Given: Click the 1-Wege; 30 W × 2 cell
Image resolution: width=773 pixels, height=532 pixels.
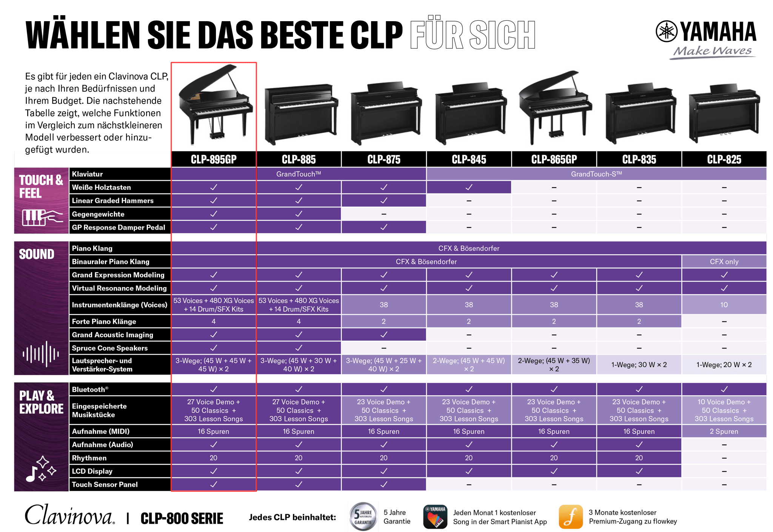Looking at the screenshot, I should (x=639, y=365).
